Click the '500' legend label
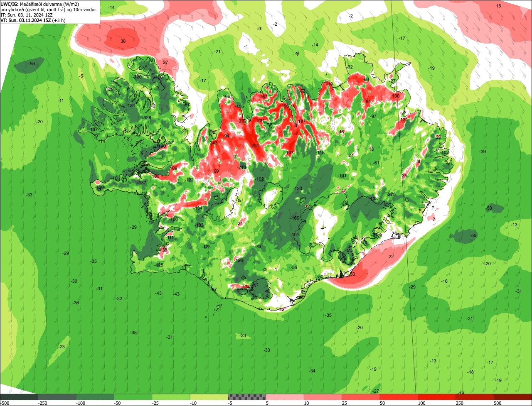This screenshot has width=532, height=406. 498,403
